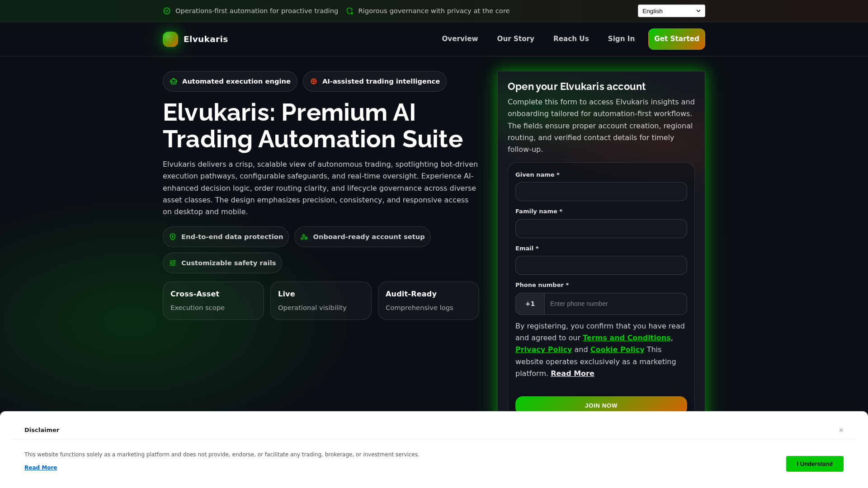Image resolution: width=868 pixels, height=488 pixels.
Task: Click the Automated execution engine badge
Action: (230, 81)
